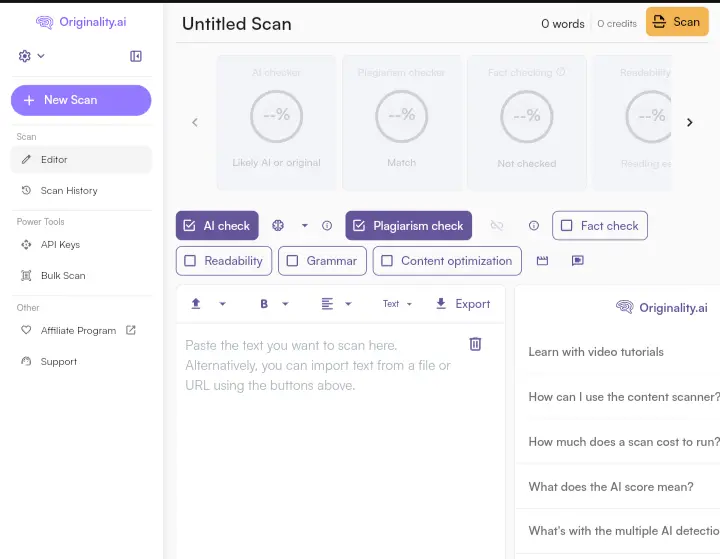Open How can I use the content scanner
The width and height of the screenshot is (720, 559).
click(624, 397)
